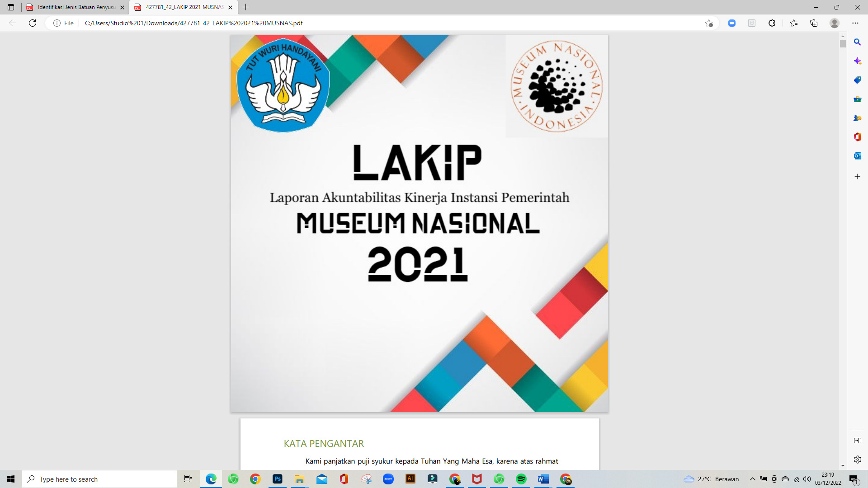Open sidebar settings gear
The height and width of the screenshot is (488, 868).
857,460
